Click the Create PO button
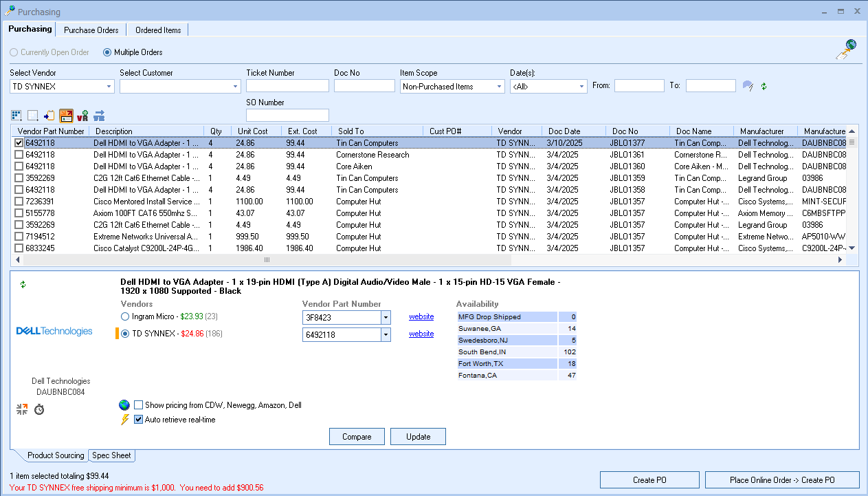The width and height of the screenshot is (868, 496). (x=649, y=480)
